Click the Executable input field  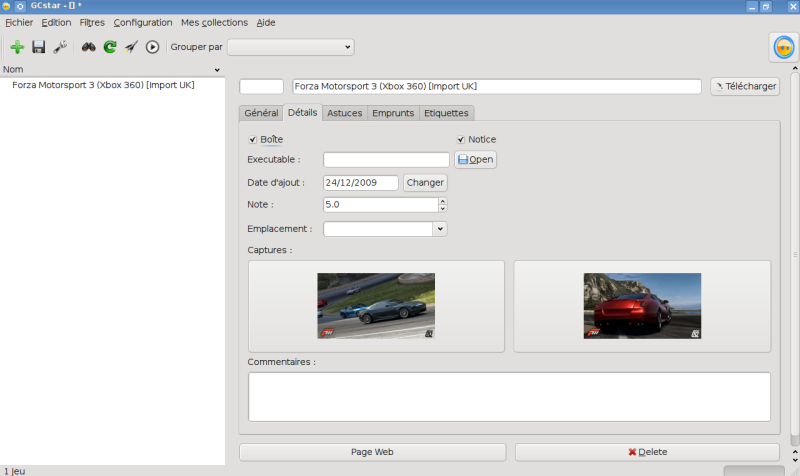pyautogui.click(x=386, y=160)
